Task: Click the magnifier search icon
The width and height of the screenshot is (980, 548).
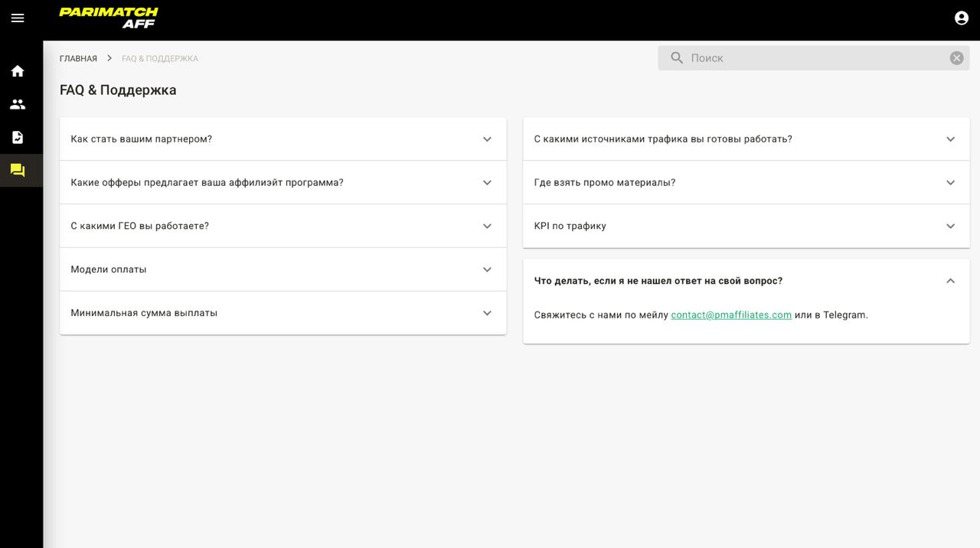Action: 677,58
